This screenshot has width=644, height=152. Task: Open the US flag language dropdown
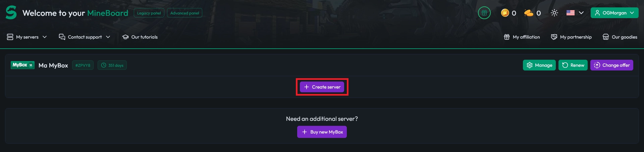click(575, 13)
